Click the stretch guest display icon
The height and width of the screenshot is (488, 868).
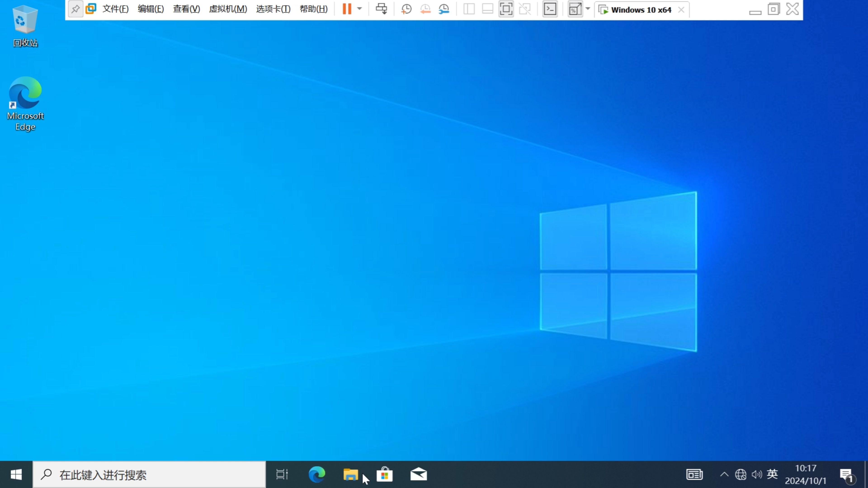575,9
